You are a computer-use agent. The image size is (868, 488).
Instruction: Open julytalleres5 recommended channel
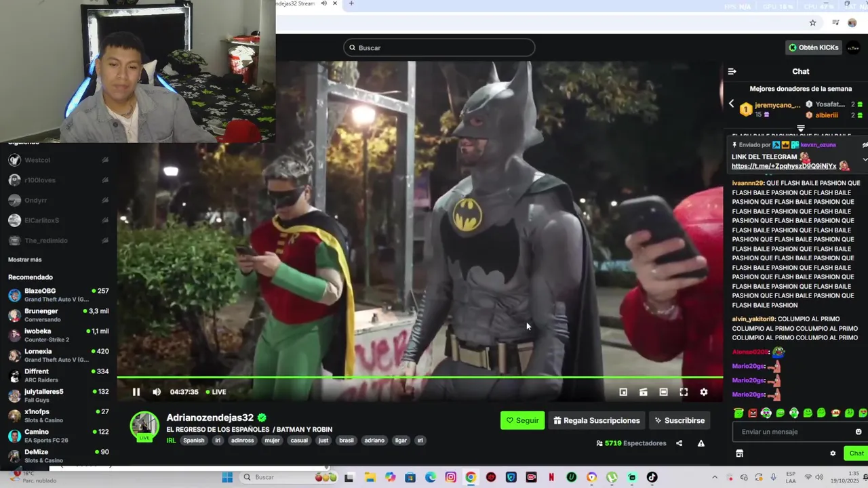58,395
